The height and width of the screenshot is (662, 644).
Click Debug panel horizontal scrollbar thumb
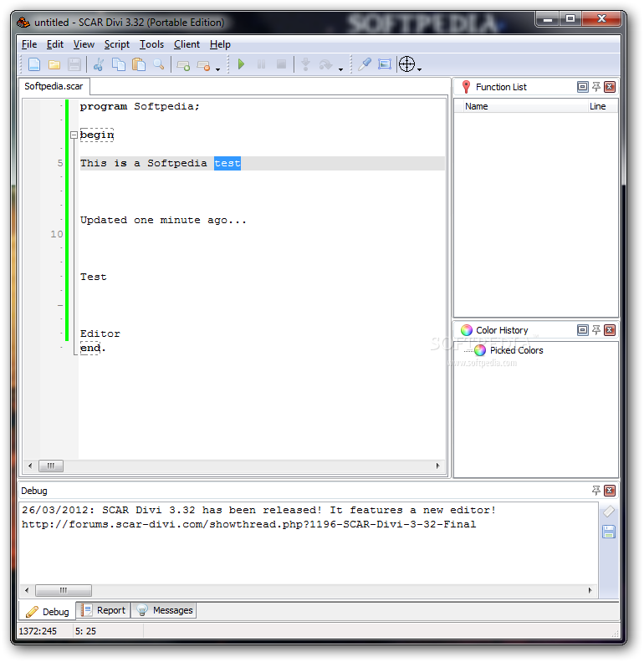(64, 590)
